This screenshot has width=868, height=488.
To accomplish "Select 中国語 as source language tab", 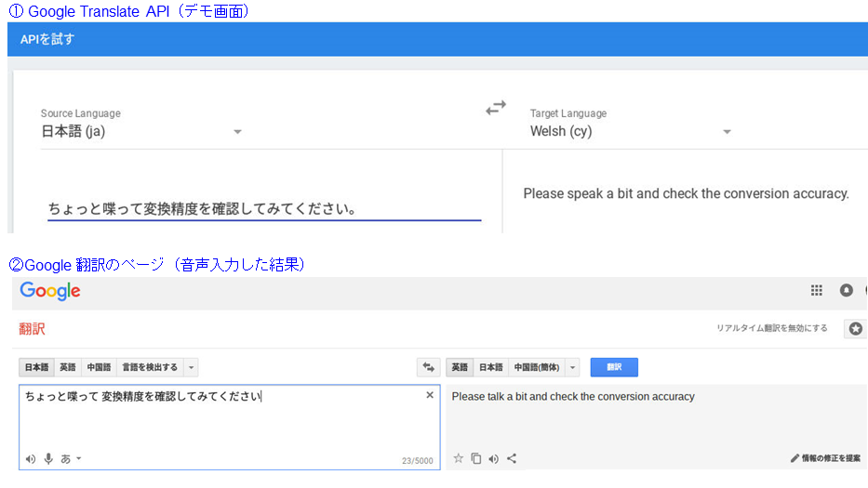I will tap(99, 367).
